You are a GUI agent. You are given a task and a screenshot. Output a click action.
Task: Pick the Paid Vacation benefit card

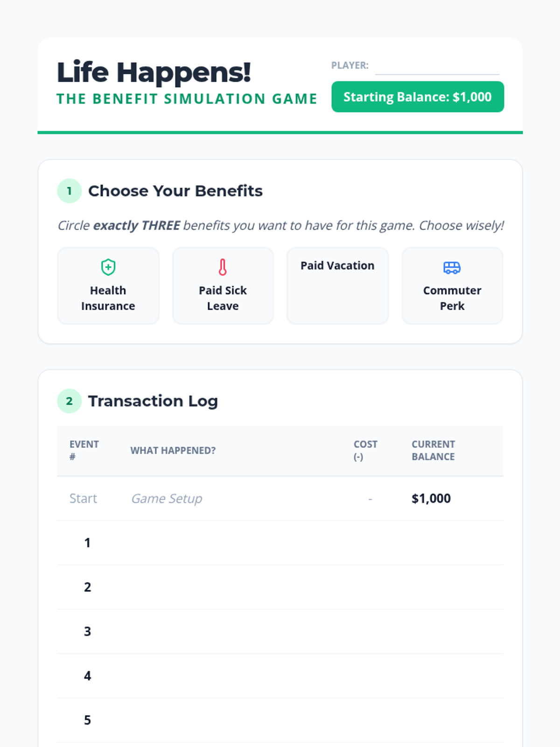337,286
